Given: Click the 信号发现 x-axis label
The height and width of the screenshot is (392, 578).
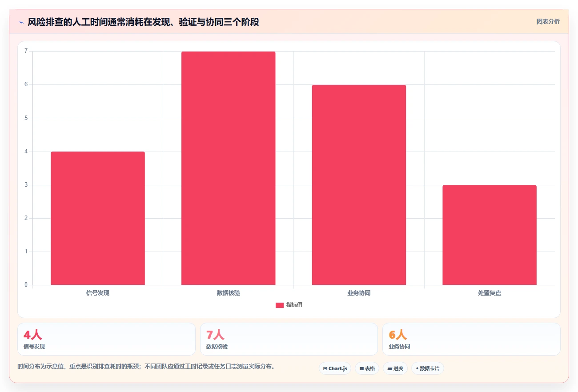Looking at the screenshot, I should coord(98,293).
